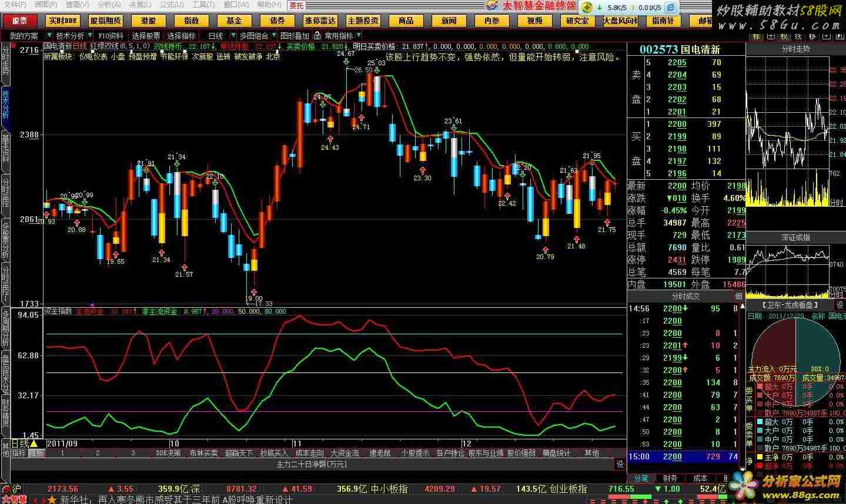Select the 逮老鼠 indicator tab
846x504 pixels.
[x=380, y=453]
